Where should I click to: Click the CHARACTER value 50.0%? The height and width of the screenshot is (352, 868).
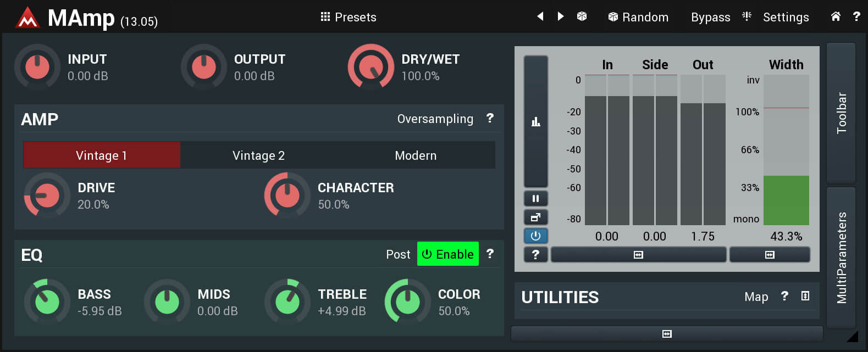click(x=334, y=204)
